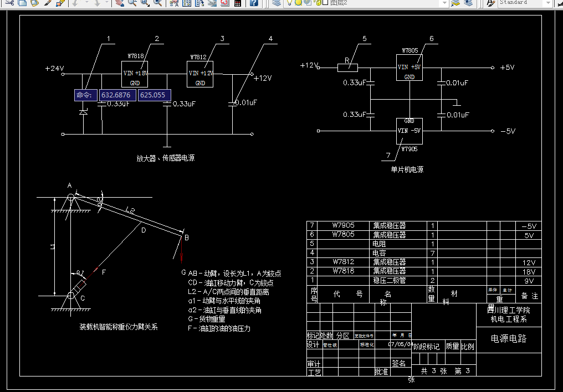
Task: Select the 共 3 张 sheet count text
Action: point(434,371)
